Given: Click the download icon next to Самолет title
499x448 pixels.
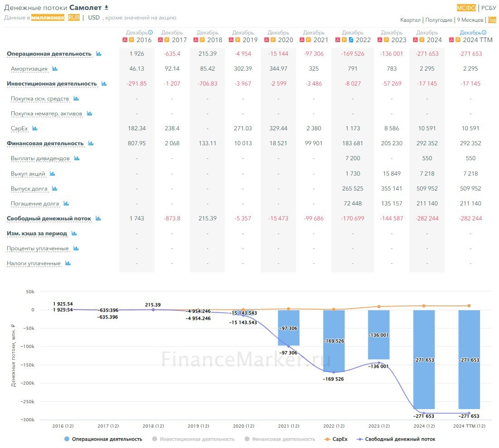Looking at the screenshot, I should (x=106, y=7).
